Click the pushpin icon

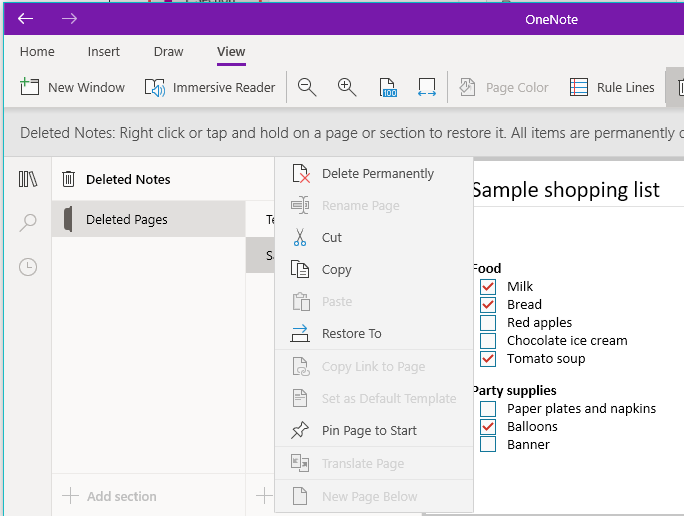(x=300, y=430)
